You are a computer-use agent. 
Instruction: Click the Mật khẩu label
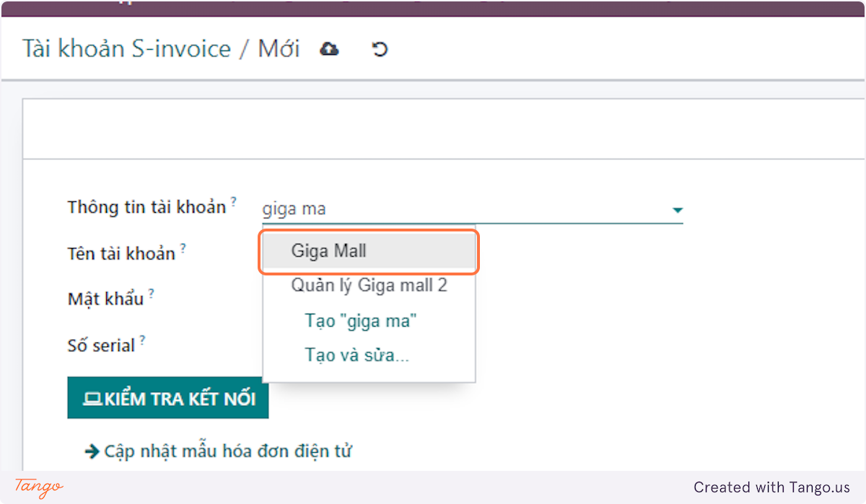point(106,299)
